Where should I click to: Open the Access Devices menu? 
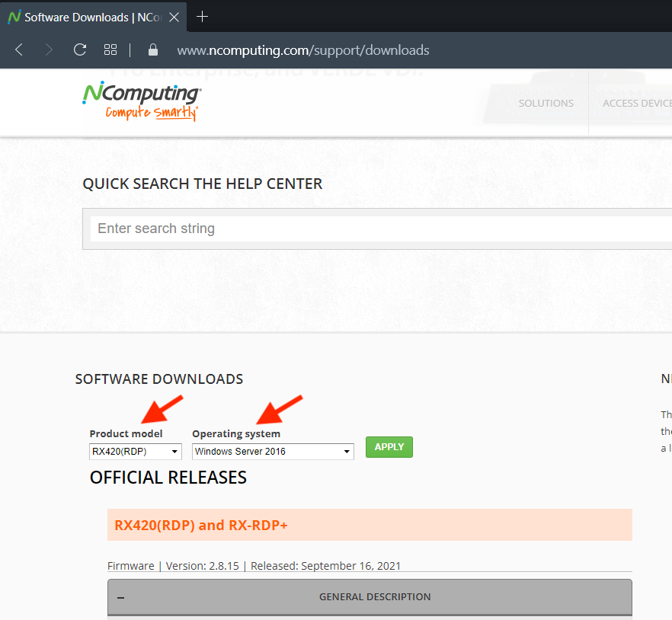tap(637, 104)
